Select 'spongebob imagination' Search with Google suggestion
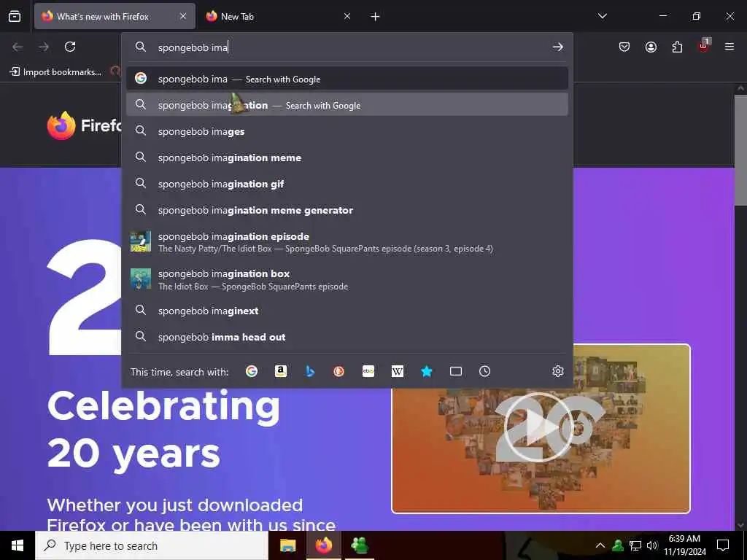 click(x=347, y=105)
